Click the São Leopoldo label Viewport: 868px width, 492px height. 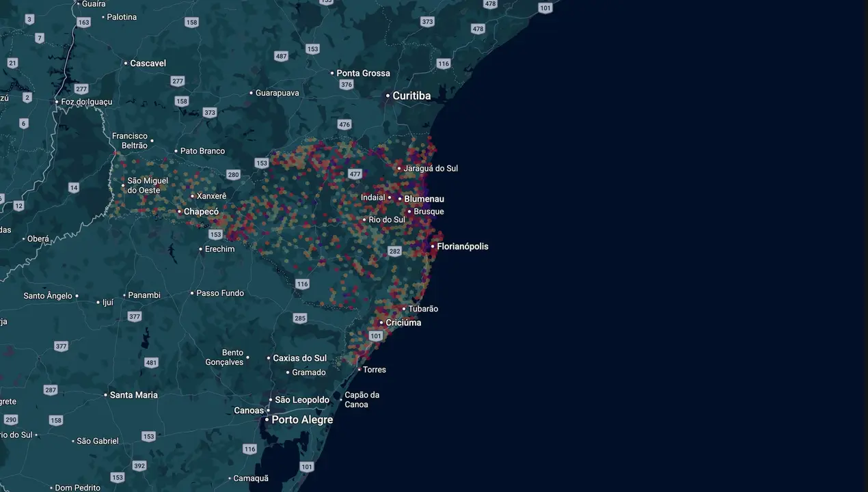[x=302, y=400]
